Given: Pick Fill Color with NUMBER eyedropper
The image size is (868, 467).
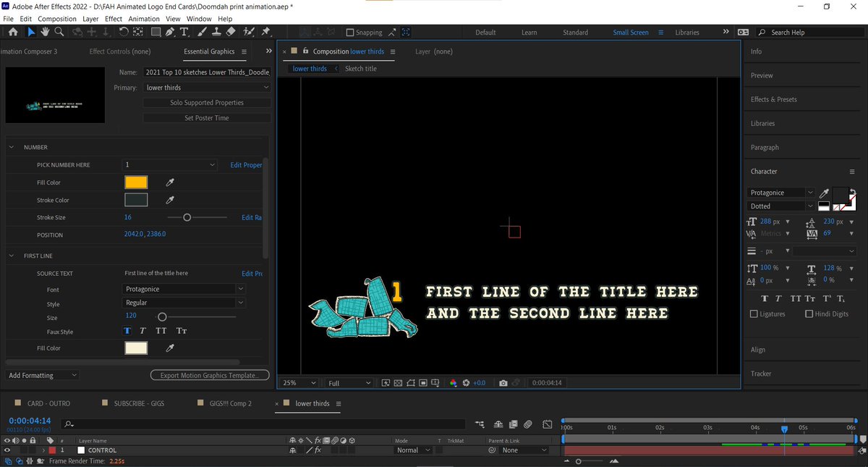Looking at the screenshot, I should point(171,182).
